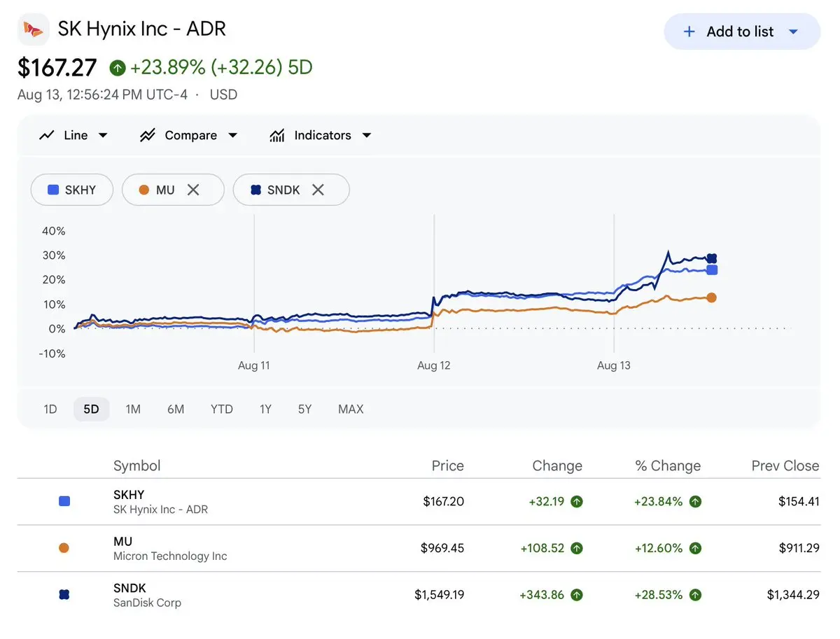Click up-arrow icon next to +32.19 change
Viewport: 840px width, 639px height.
[x=577, y=501]
